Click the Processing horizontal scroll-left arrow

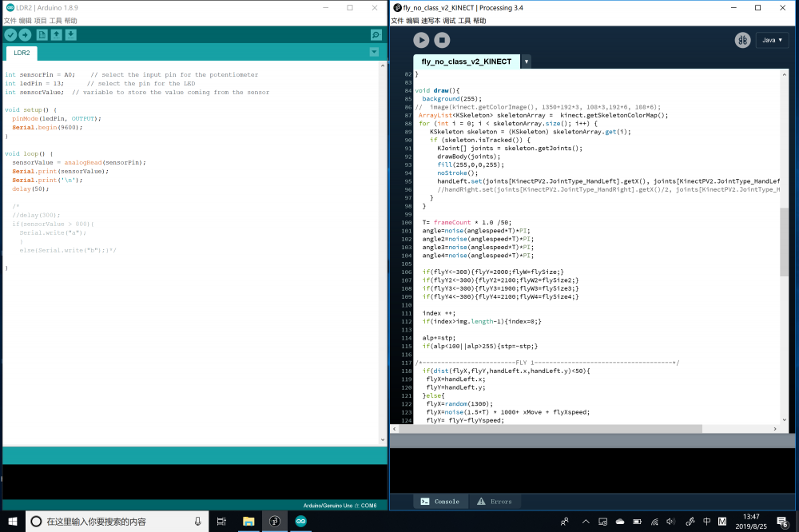tap(394, 429)
